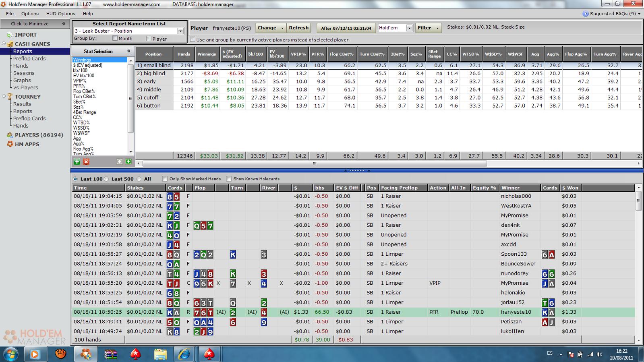Select Last 100 radio button
Image resolution: width=644 pixels, height=362 pixels.
pos(75,179)
